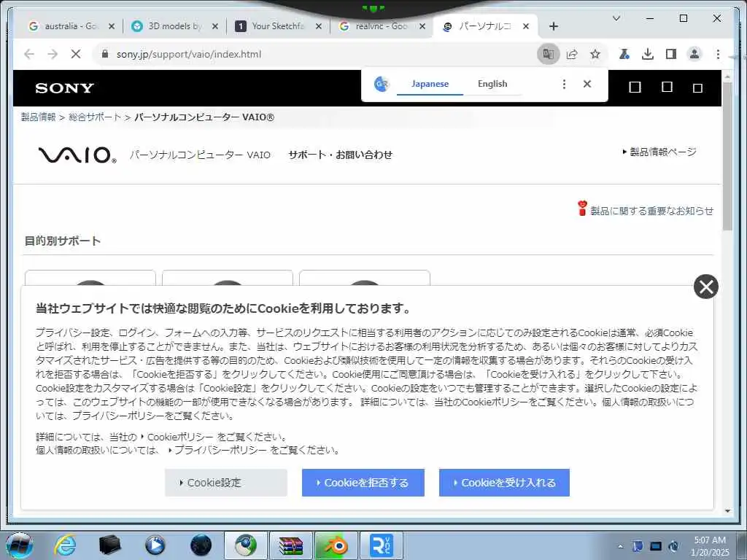This screenshot has height=560, width=747.
Task: Click the Cookieを拒否する button
Action: tap(363, 483)
